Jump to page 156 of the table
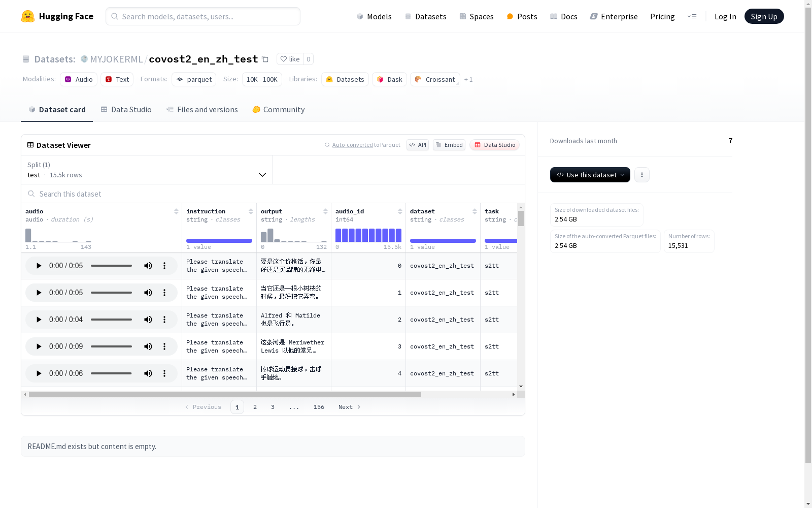Image resolution: width=812 pixels, height=508 pixels. tap(319, 407)
